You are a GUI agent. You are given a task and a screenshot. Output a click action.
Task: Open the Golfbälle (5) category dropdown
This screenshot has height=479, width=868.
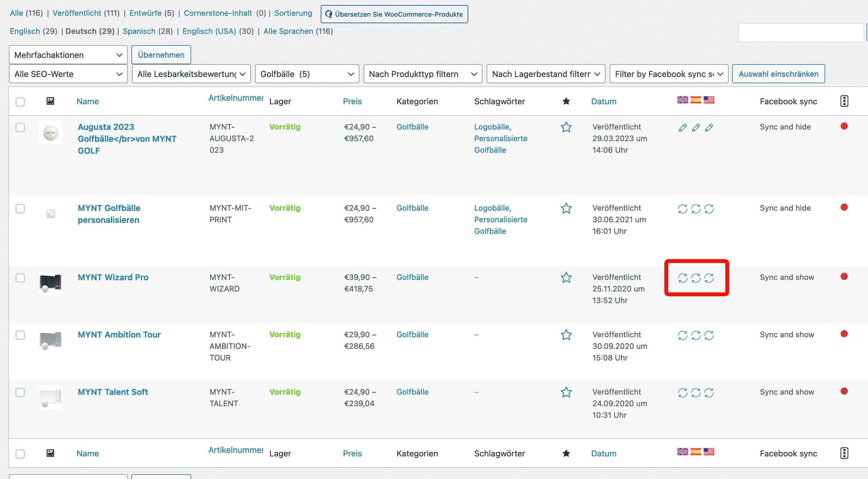(x=307, y=74)
